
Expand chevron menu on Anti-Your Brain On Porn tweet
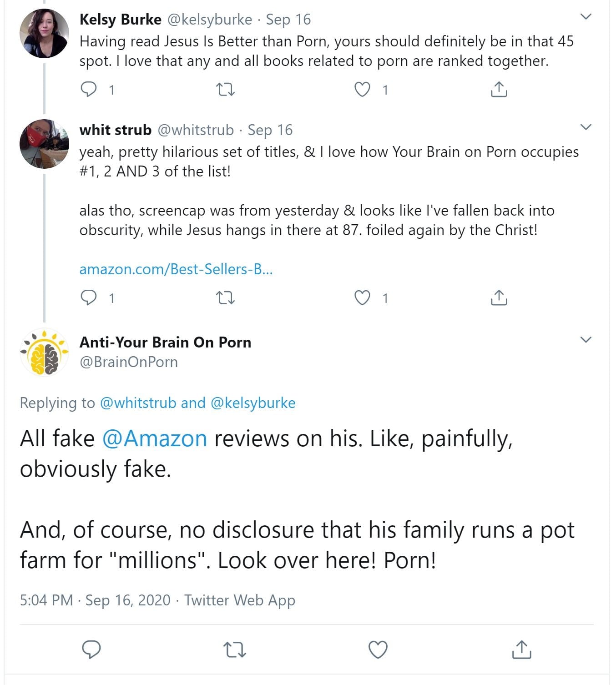pyautogui.click(x=586, y=340)
